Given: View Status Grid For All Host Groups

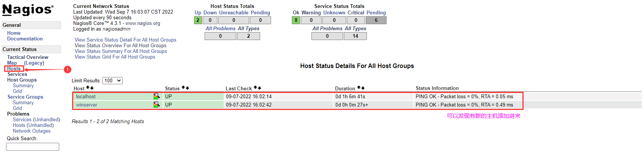Looking at the screenshot, I should (115, 57).
